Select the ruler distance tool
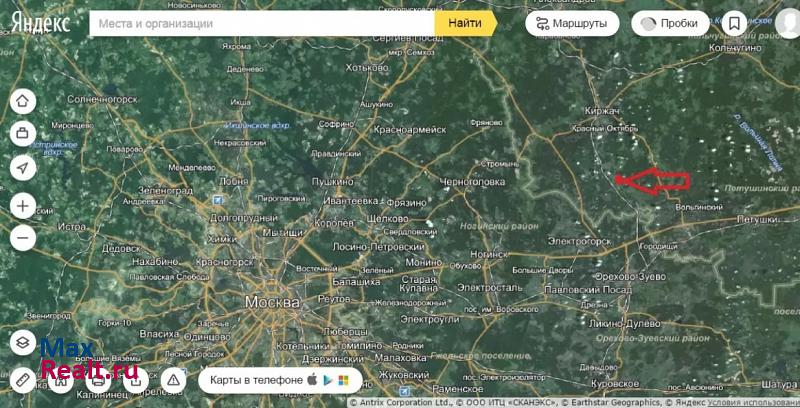 coord(23,379)
